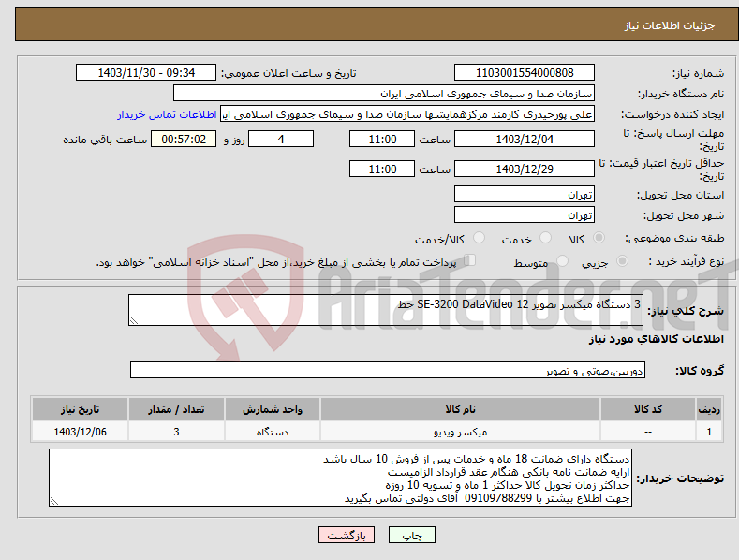Image resolution: width=739 pixels, height=560 pixels.
Task: Click the need date cell 1403/12/06
Action: coord(80,432)
